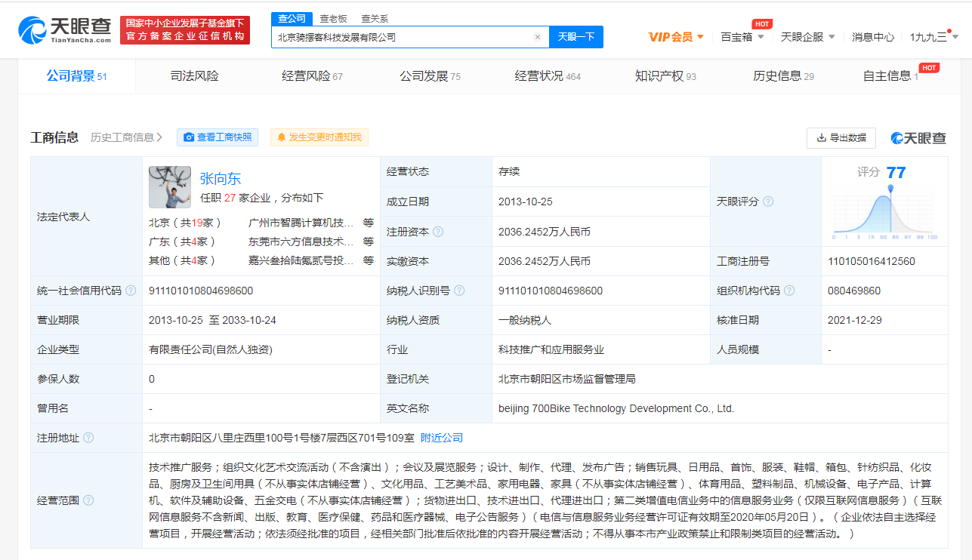Click the 工商信息 section heading
The height and width of the screenshot is (560, 972).
pos(54,137)
